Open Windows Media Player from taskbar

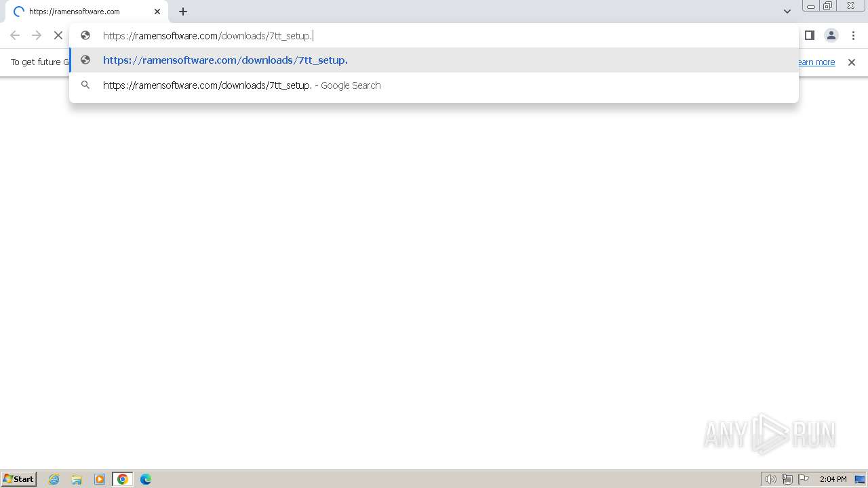point(100,479)
